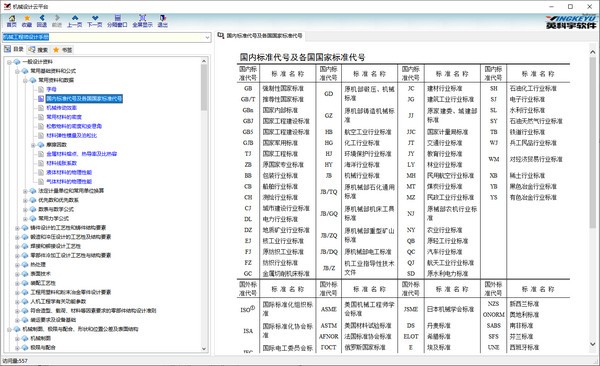Select the 表面技术 tree item

(41, 274)
